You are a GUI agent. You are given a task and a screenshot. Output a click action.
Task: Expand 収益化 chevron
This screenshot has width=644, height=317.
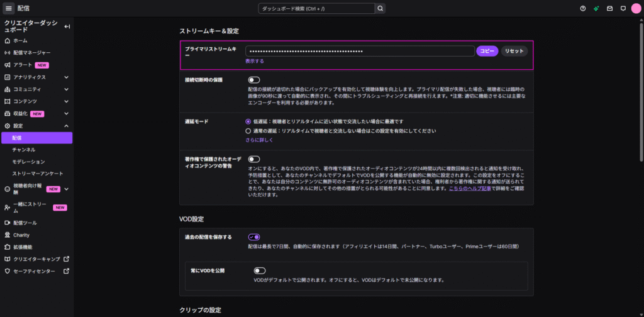coord(67,114)
